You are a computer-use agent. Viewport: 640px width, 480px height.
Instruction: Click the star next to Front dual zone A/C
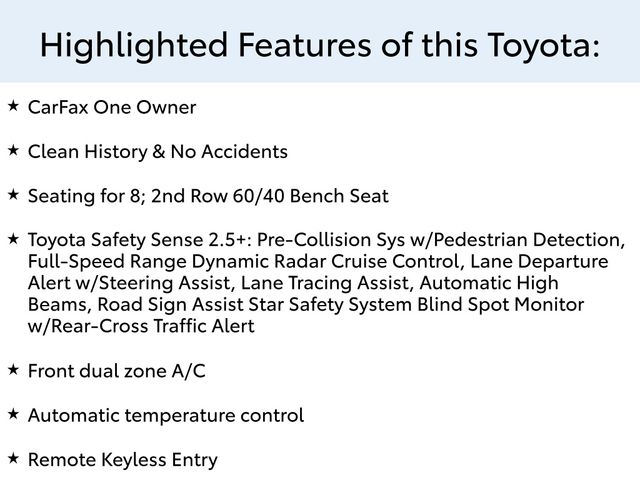click(13, 369)
